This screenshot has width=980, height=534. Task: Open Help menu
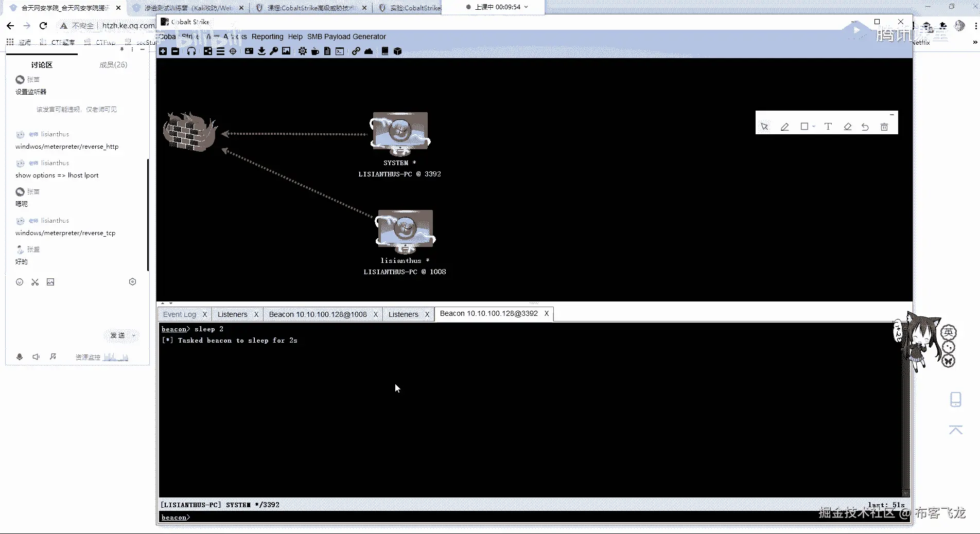(295, 37)
